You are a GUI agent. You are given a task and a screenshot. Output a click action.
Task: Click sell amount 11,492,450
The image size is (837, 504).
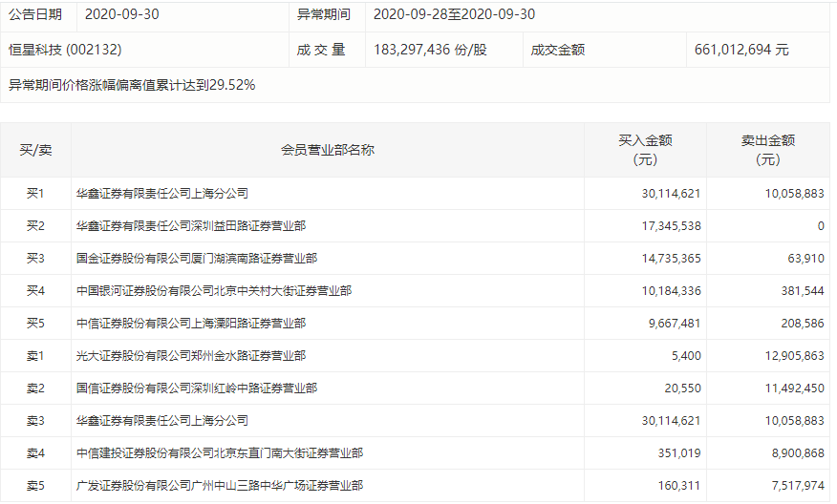click(794, 388)
